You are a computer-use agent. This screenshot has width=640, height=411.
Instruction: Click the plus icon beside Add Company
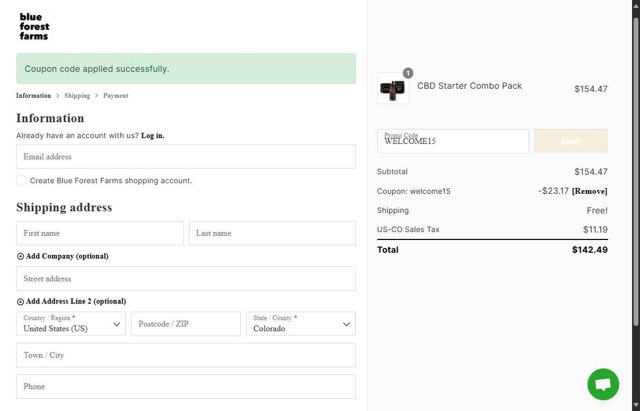20,256
